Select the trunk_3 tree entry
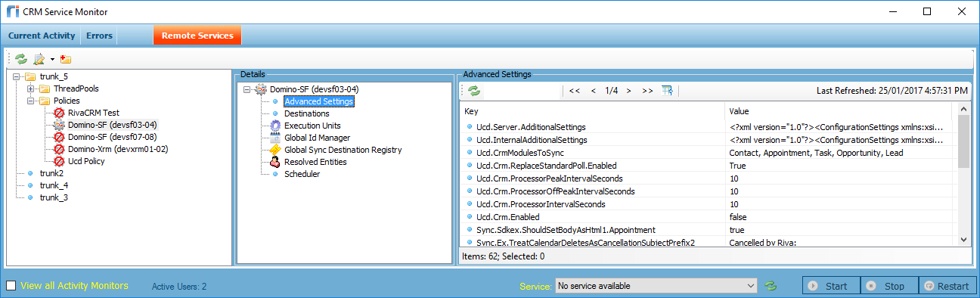This screenshot has width=980, height=298. [x=54, y=197]
